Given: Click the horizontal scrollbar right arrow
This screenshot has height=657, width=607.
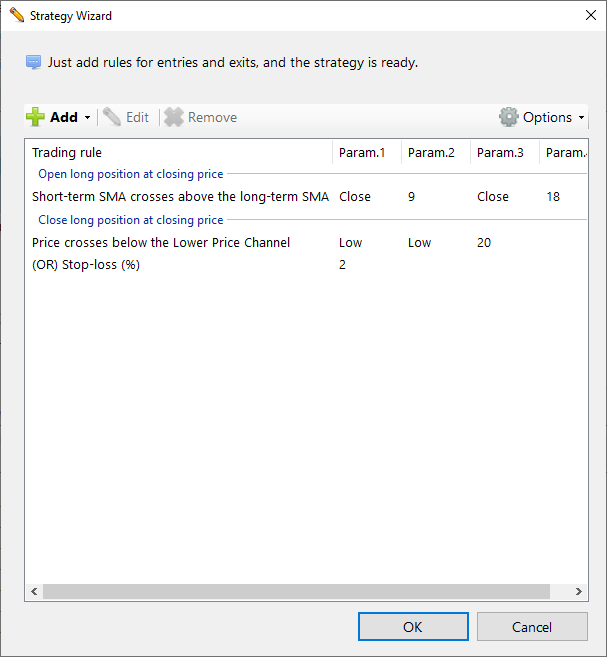Looking at the screenshot, I should pyautogui.click(x=580, y=591).
